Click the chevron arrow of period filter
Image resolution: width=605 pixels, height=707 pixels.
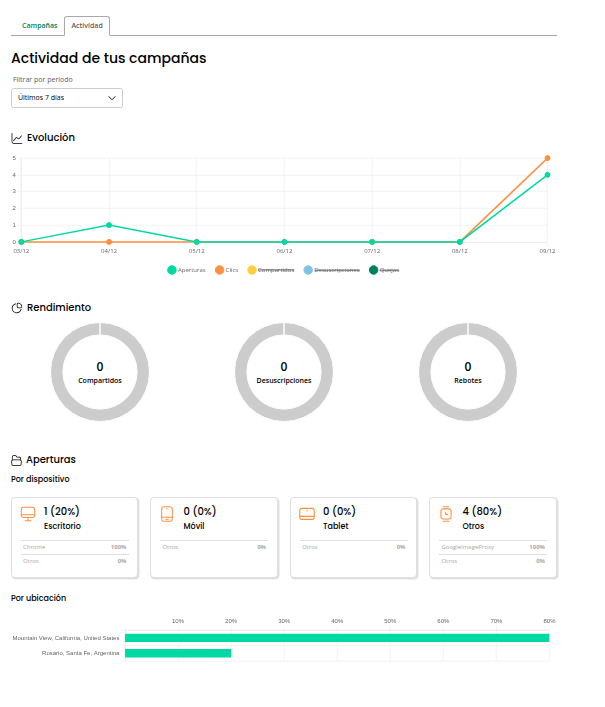112,98
